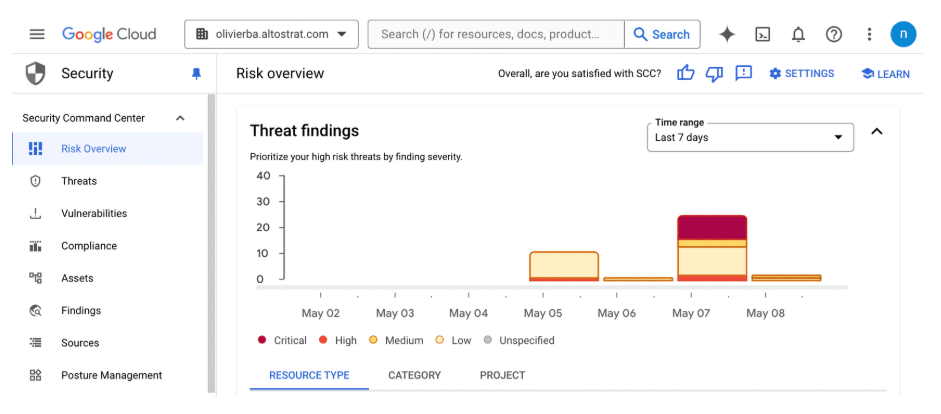Click the May 05 threat findings bar
Image resolution: width=941 pixels, height=414 pixels.
(564, 266)
